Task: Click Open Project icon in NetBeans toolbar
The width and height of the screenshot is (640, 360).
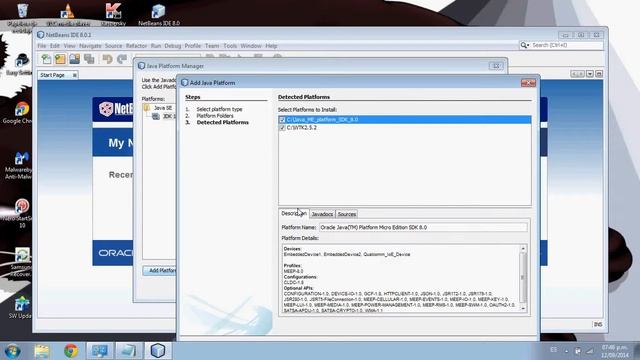Action: (x=74, y=59)
